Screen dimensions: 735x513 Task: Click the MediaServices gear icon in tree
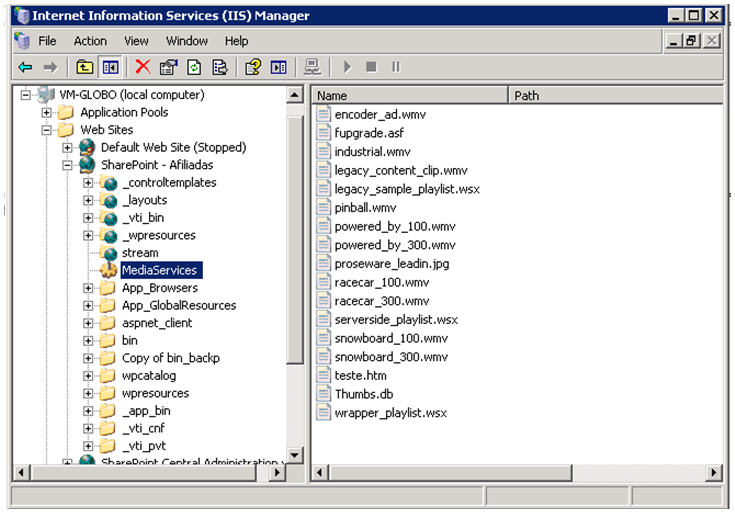coord(109,270)
